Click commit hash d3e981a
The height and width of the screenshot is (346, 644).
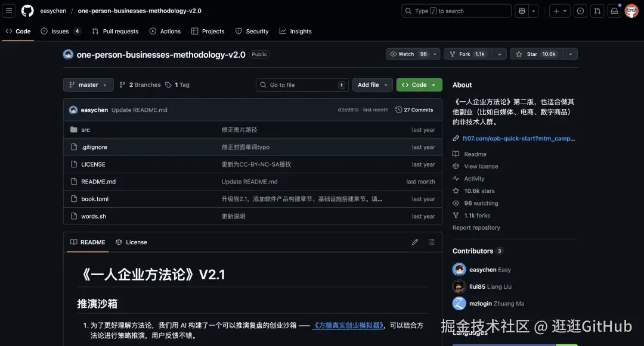[x=348, y=110]
